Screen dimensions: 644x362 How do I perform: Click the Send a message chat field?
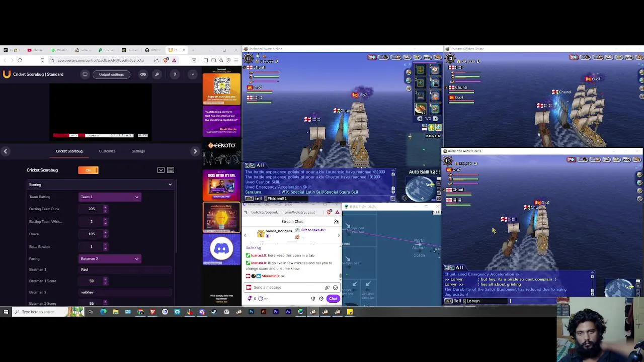pyautogui.click(x=287, y=287)
